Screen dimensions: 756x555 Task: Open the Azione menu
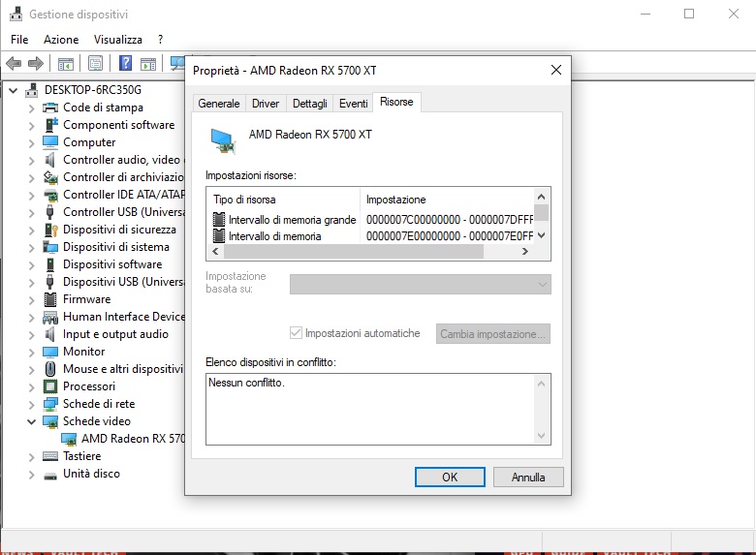click(61, 40)
